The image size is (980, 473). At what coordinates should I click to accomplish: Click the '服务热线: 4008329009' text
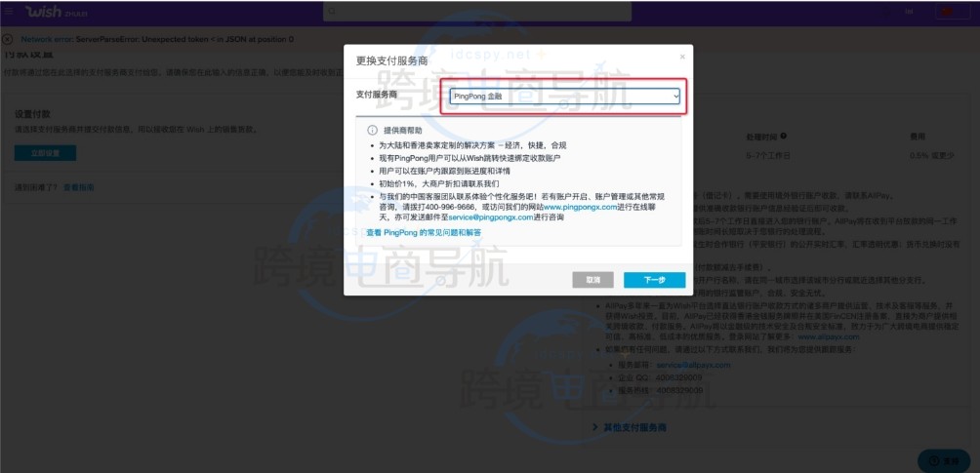pos(660,390)
